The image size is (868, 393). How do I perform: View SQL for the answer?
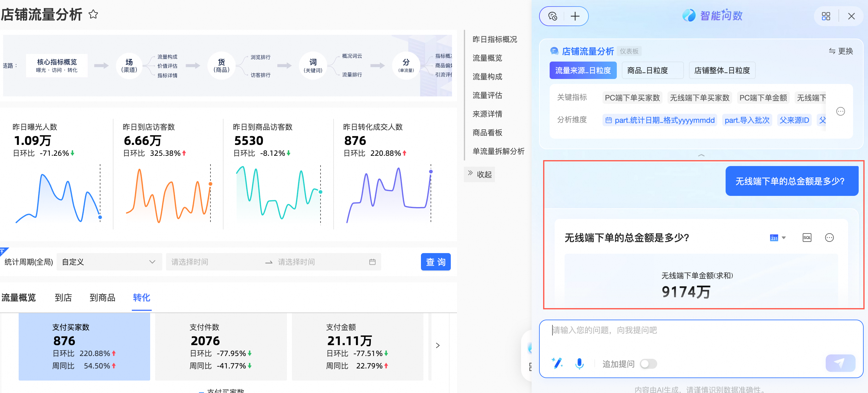click(x=807, y=238)
